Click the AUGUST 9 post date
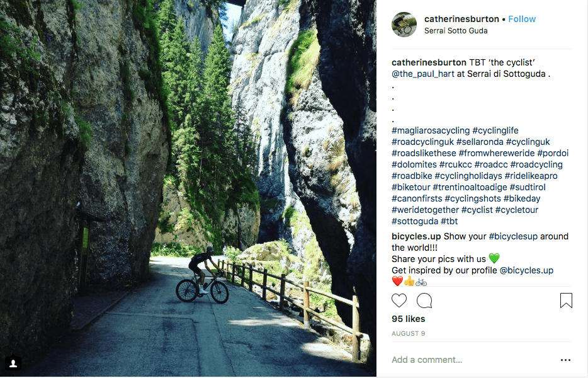 (408, 333)
